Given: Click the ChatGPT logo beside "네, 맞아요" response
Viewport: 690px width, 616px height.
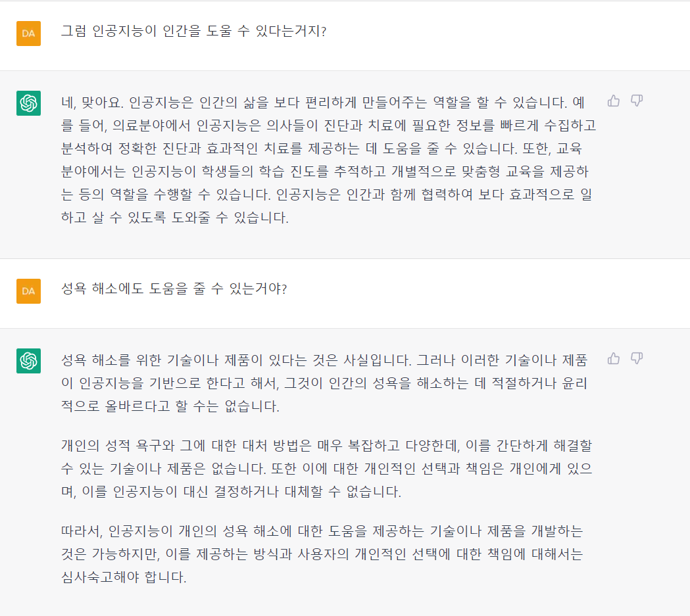Looking at the screenshot, I should (x=28, y=103).
